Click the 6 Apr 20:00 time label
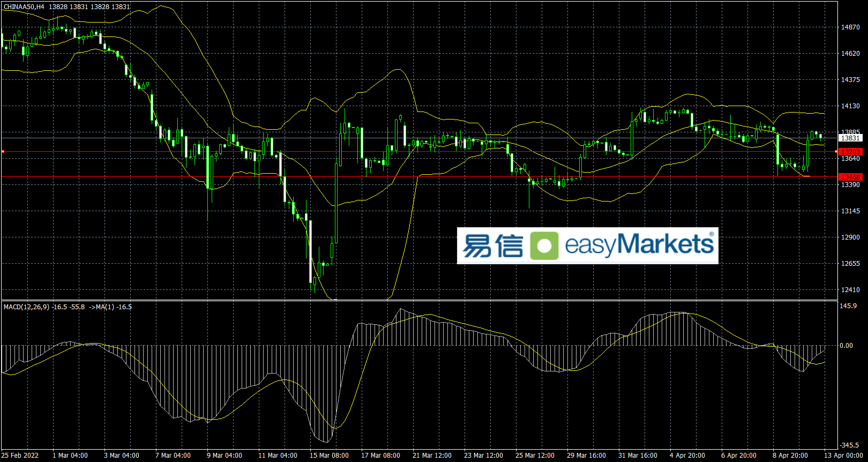This screenshot has width=868, height=462. pyautogui.click(x=739, y=456)
